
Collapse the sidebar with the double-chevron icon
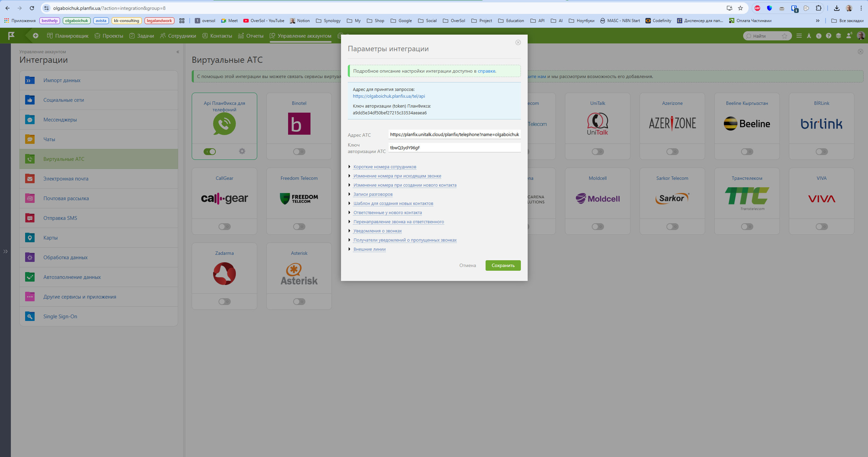[x=177, y=52]
